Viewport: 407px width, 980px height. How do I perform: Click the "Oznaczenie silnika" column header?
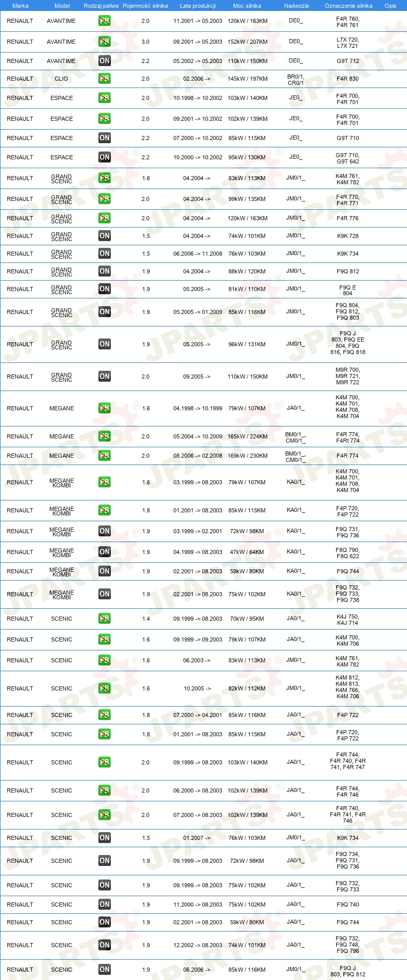coord(349,6)
